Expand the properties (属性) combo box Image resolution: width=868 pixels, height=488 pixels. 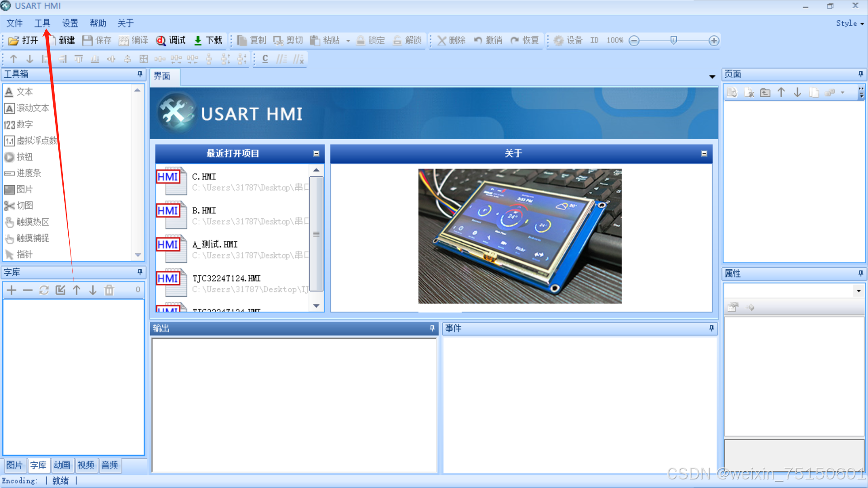coord(859,291)
